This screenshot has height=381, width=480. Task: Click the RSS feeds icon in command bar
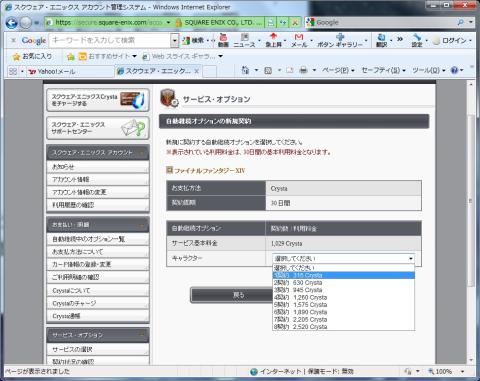(x=268, y=70)
